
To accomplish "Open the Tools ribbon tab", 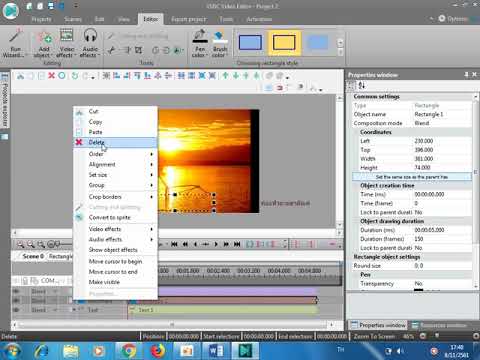I will 226,19.
